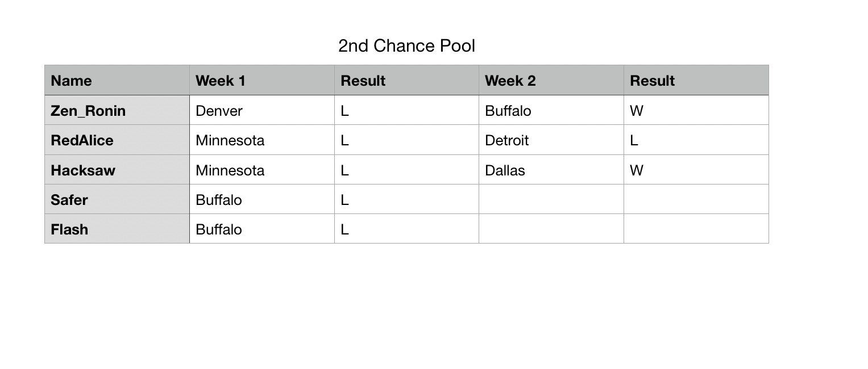Select the Safer name cell
Image resolution: width=868 pixels, height=369 pixels.
tap(117, 199)
